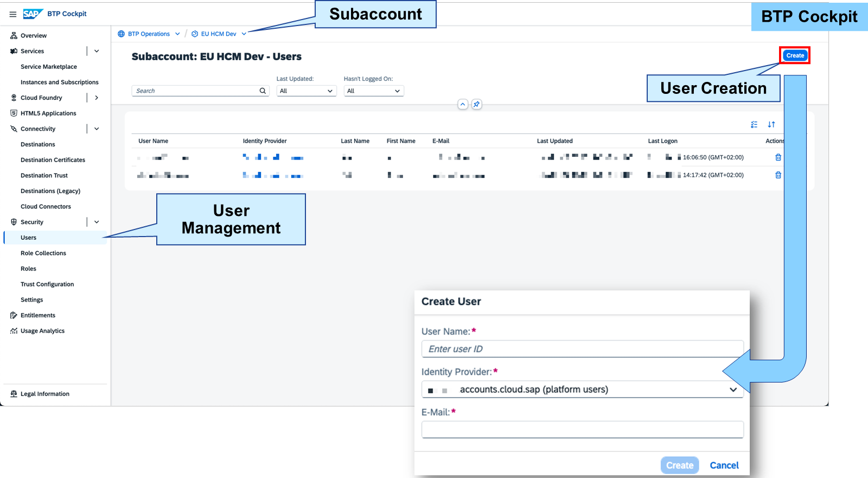Click the Cloud Foundry icon
The height and width of the screenshot is (478, 868).
pyautogui.click(x=14, y=98)
